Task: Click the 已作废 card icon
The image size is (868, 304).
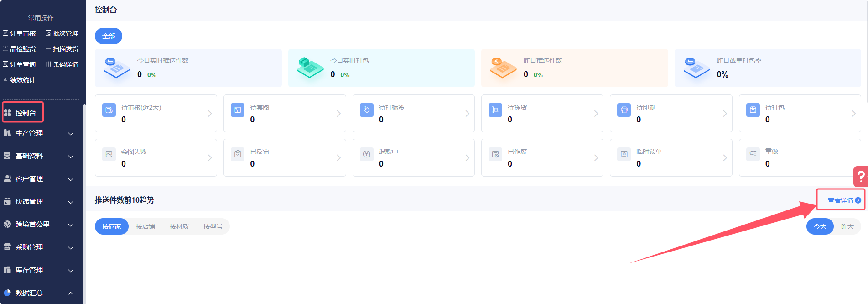Action: (495, 154)
